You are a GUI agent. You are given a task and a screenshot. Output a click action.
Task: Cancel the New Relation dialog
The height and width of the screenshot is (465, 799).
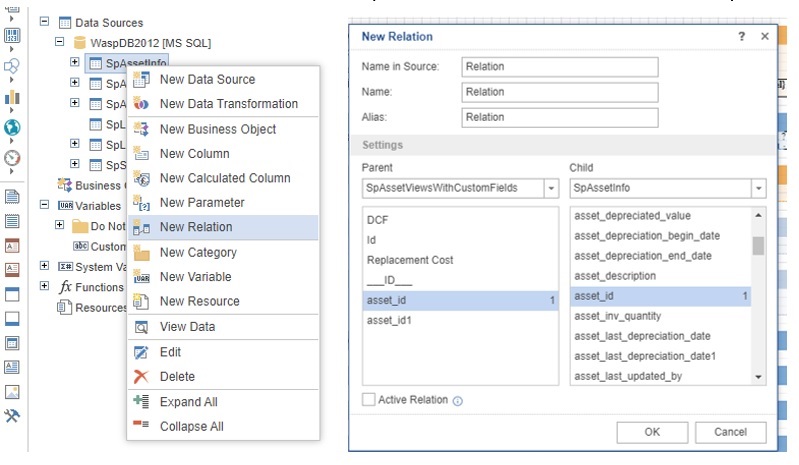coord(730,432)
